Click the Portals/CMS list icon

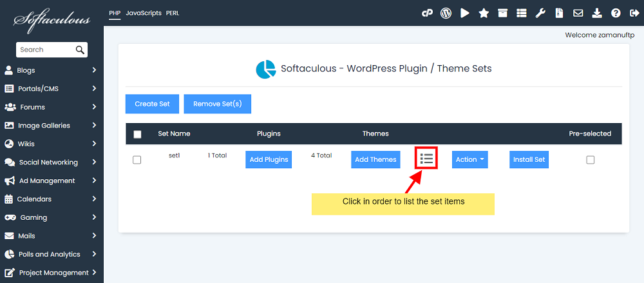(9, 88)
